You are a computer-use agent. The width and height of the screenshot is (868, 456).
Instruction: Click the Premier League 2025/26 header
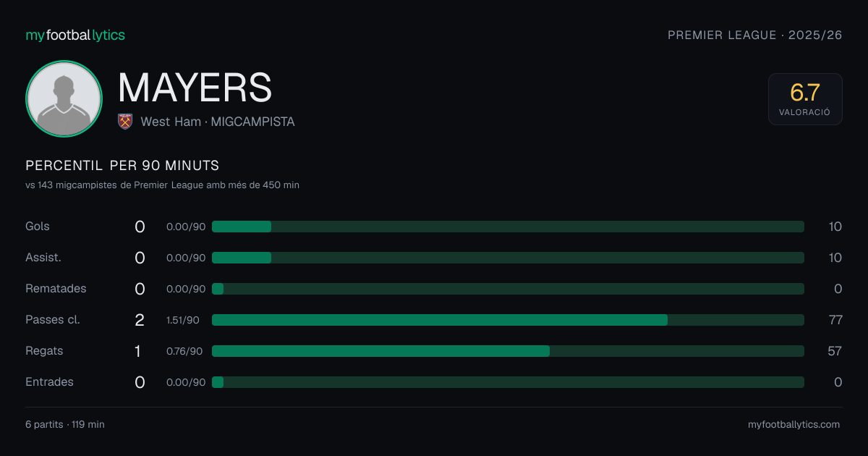(755, 35)
